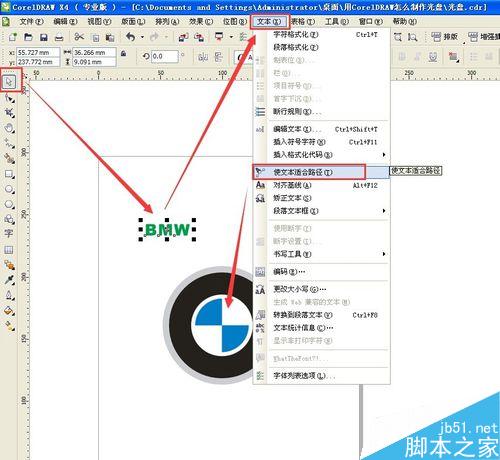Click the Export icon
Screen dimensions: 500x460
[x=199, y=37]
